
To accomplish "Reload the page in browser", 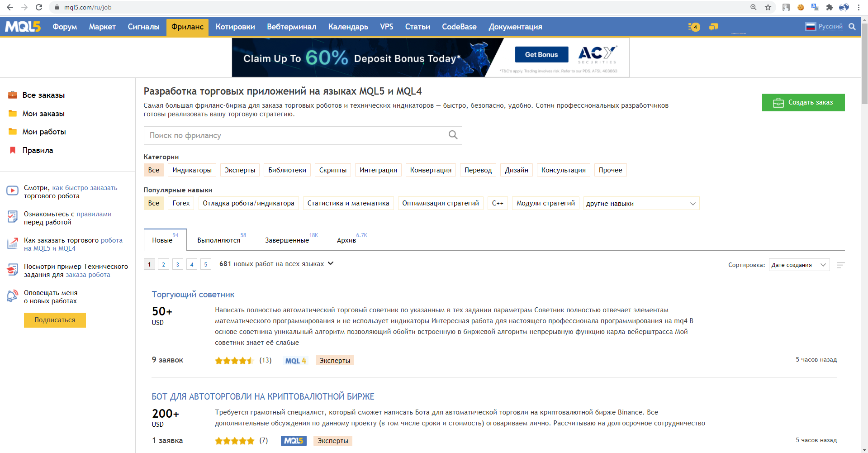I will click(x=39, y=7).
